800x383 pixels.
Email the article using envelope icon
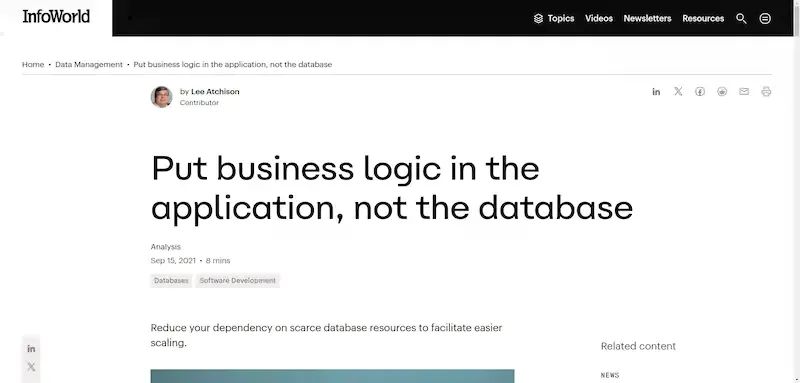point(744,92)
